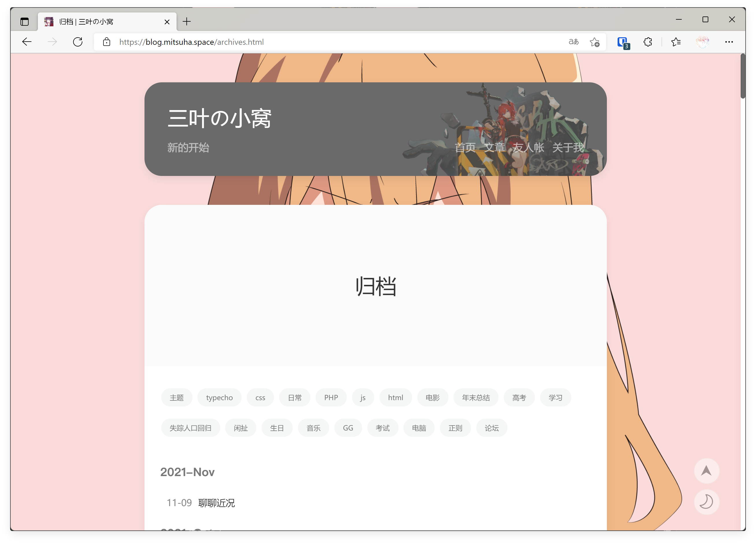View site information lock icon
Viewport: 756px width, 544px height.
(106, 42)
